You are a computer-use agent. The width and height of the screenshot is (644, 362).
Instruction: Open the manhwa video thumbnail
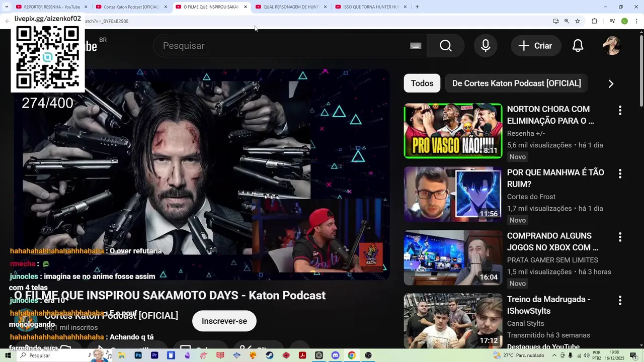point(453,194)
